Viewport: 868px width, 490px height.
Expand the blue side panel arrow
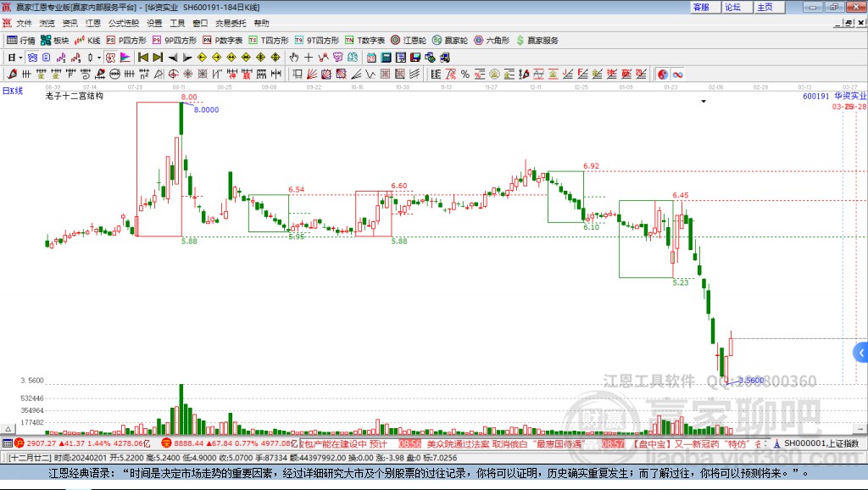pyautogui.click(x=861, y=353)
